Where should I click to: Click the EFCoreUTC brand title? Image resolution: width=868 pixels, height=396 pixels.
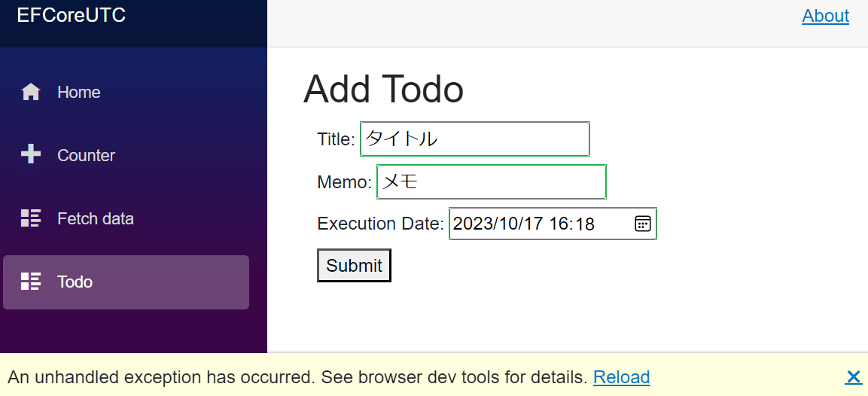pyautogui.click(x=72, y=16)
